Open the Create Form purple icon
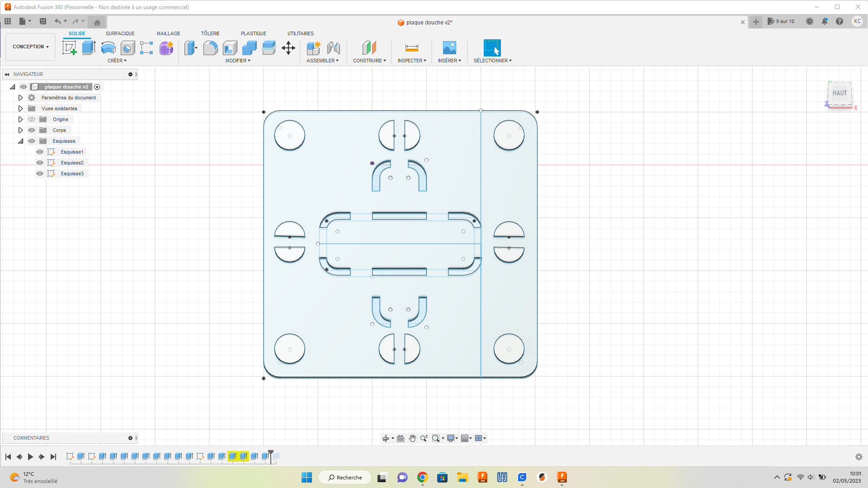868x488 pixels. (166, 47)
